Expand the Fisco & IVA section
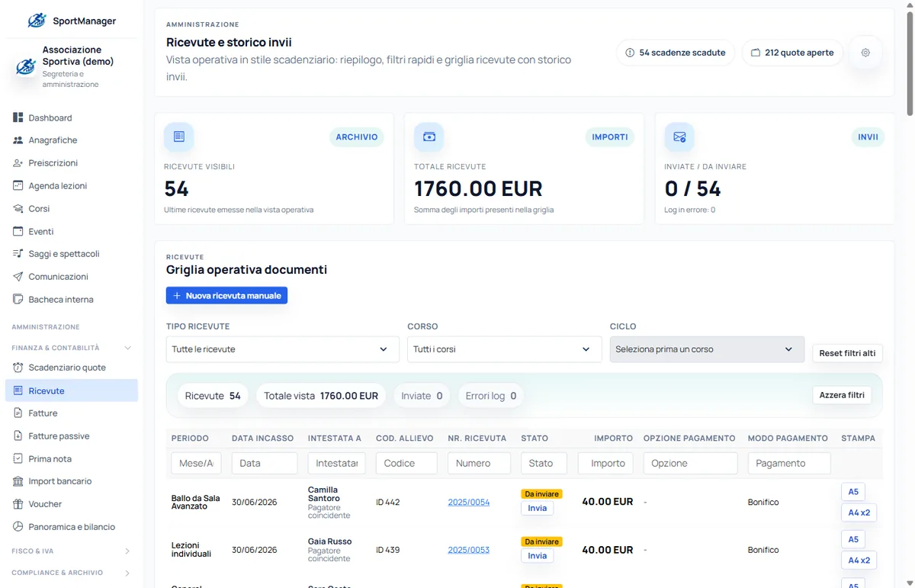 (x=127, y=551)
